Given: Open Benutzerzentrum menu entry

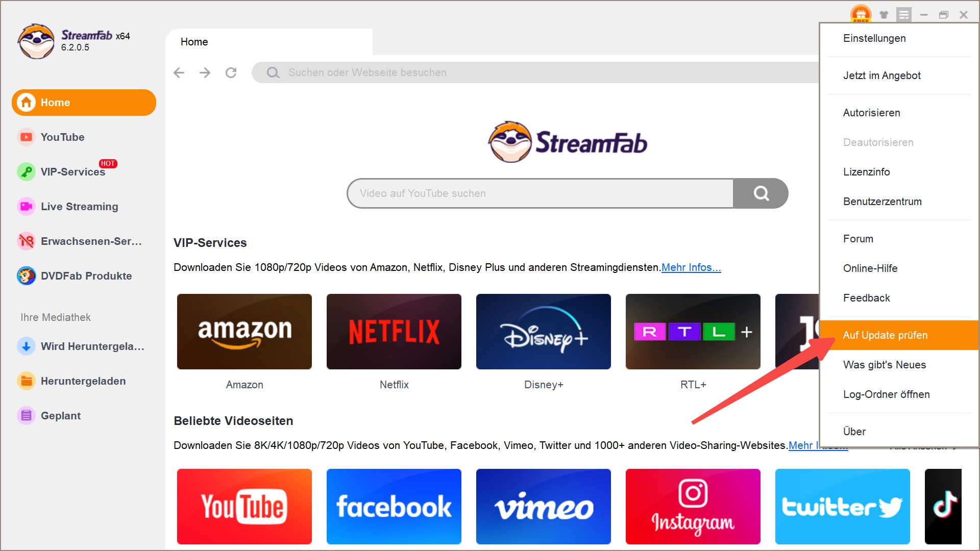Looking at the screenshot, I should pos(899,202).
